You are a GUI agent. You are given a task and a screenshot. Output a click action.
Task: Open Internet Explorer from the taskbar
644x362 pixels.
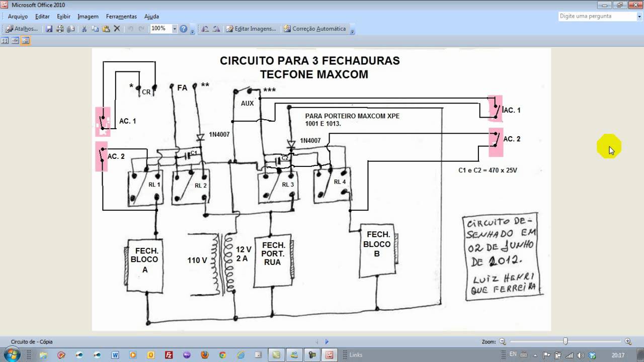pos(240,355)
